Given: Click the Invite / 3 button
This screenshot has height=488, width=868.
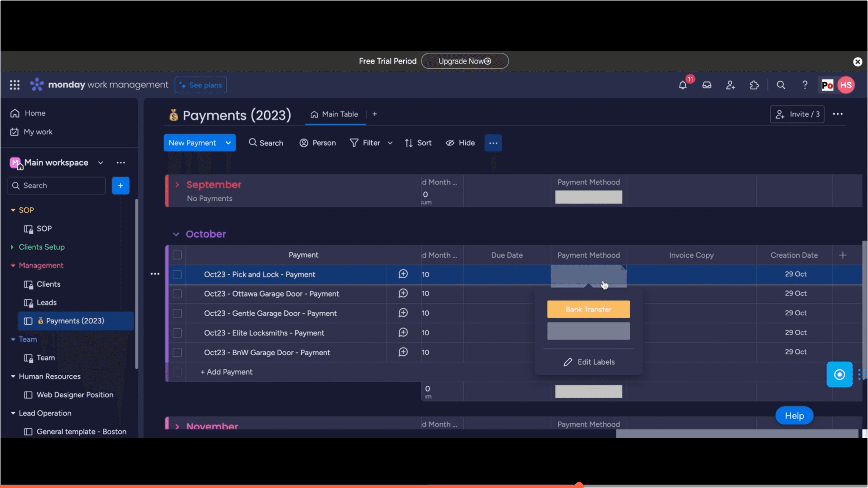Looking at the screenshot, I should tap(797, 114).
